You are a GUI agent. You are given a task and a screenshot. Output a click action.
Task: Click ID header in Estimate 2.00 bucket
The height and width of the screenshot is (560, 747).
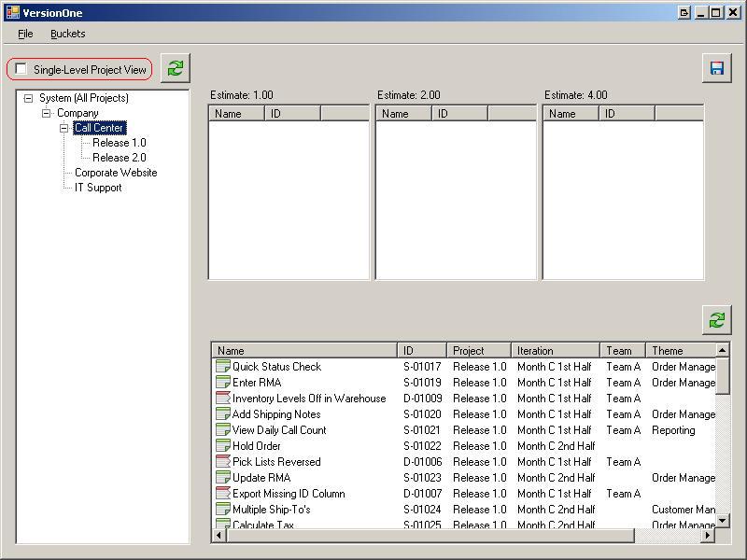pyautogui.click(x=459, y=113)
